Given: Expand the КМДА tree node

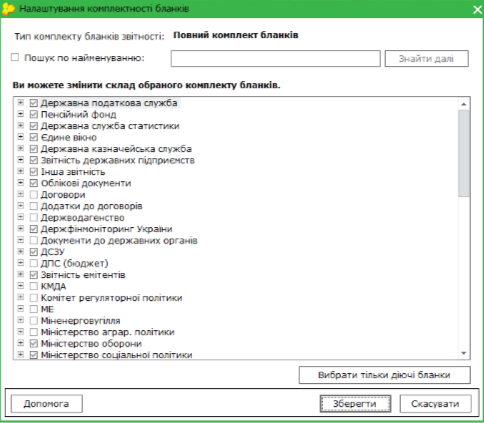Looking at the screenshot, I should [x=21, y=286].
